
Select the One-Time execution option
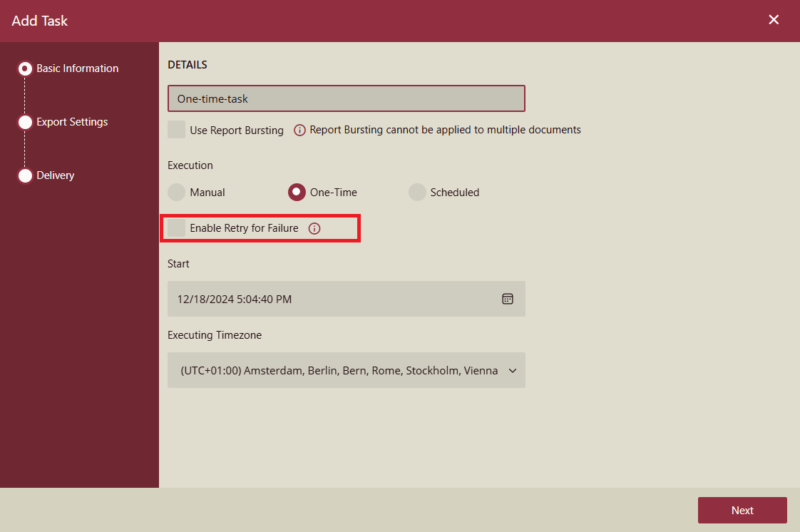[x=297, y=193]
